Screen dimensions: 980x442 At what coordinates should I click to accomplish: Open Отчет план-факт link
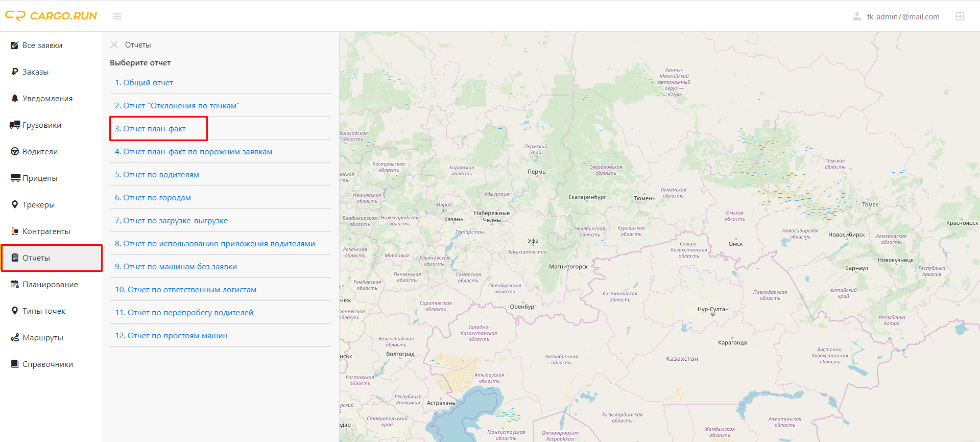[150, 128]
